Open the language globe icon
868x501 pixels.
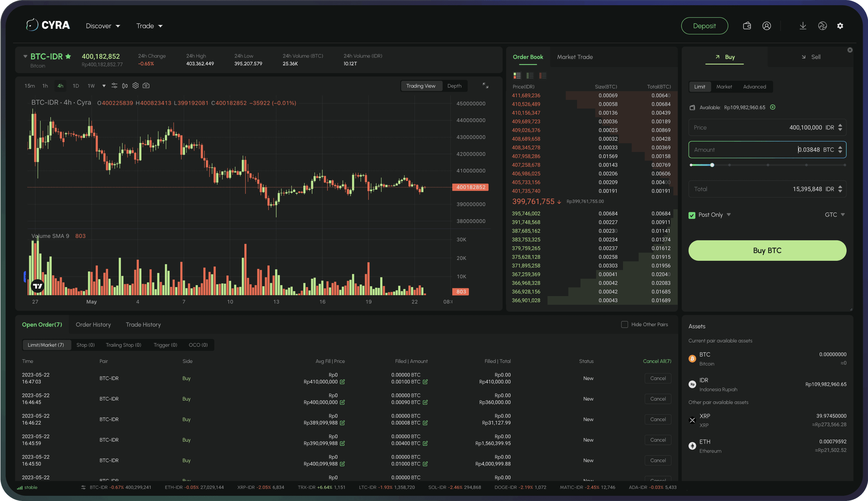(822, 26)
